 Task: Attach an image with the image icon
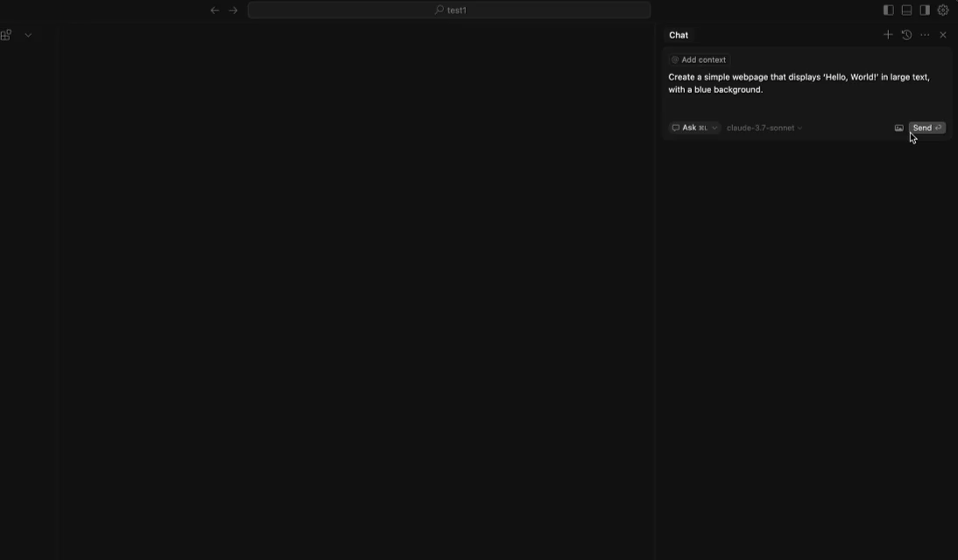[x=898, y=128]
